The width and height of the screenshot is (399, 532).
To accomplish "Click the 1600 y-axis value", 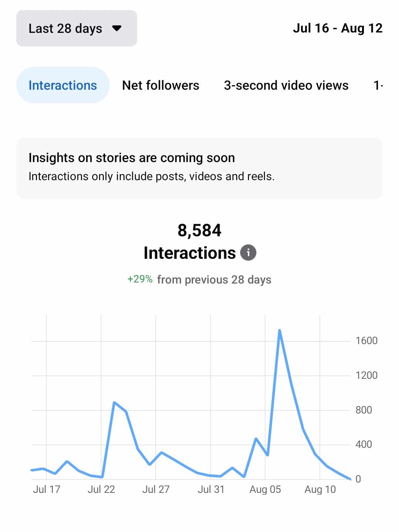I will [x=366, y=341].
